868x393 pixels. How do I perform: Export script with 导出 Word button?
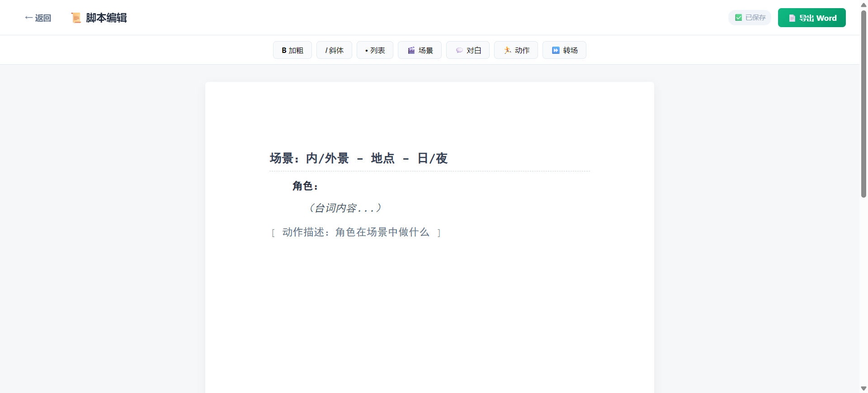coord(812,18)
